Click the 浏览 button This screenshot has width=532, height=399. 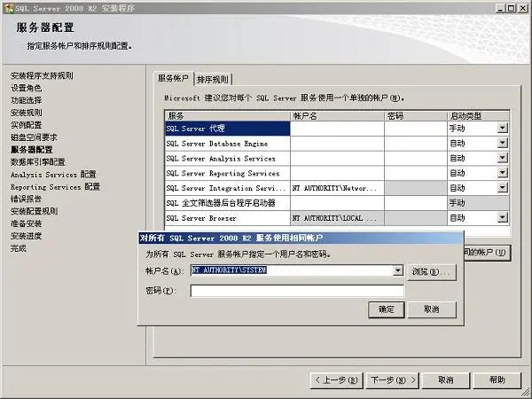pyautogui.click(x=432, y=272)
